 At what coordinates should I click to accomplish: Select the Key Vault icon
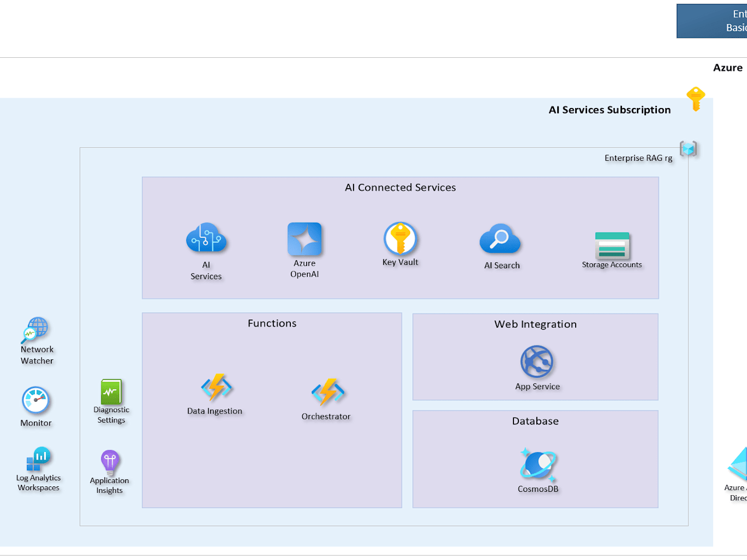click(400, 238)
